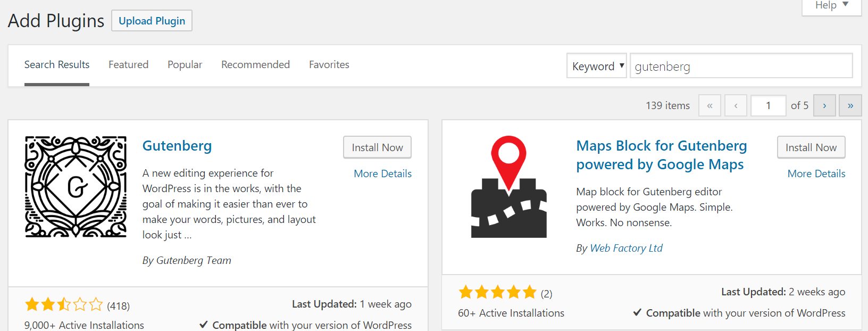
Task: Open the Recommended plugins tab
Action: 256,65
